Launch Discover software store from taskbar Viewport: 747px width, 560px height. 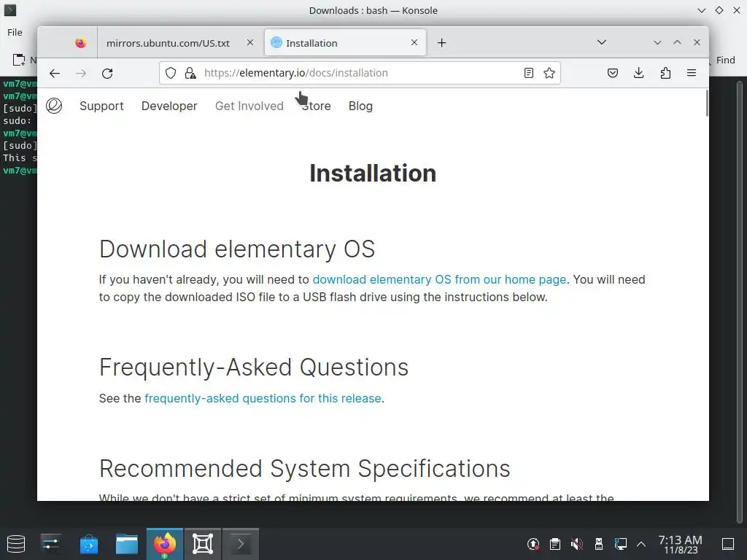[x=88, y=544]
